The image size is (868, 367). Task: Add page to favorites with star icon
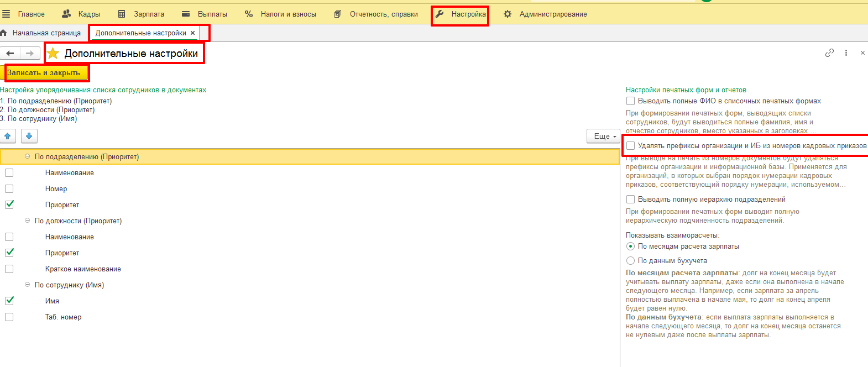53,54
